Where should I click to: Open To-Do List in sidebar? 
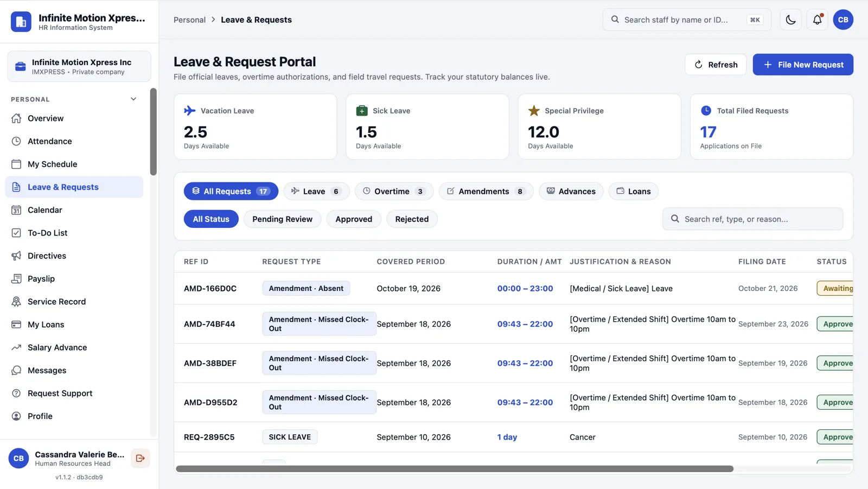(74, 233)
